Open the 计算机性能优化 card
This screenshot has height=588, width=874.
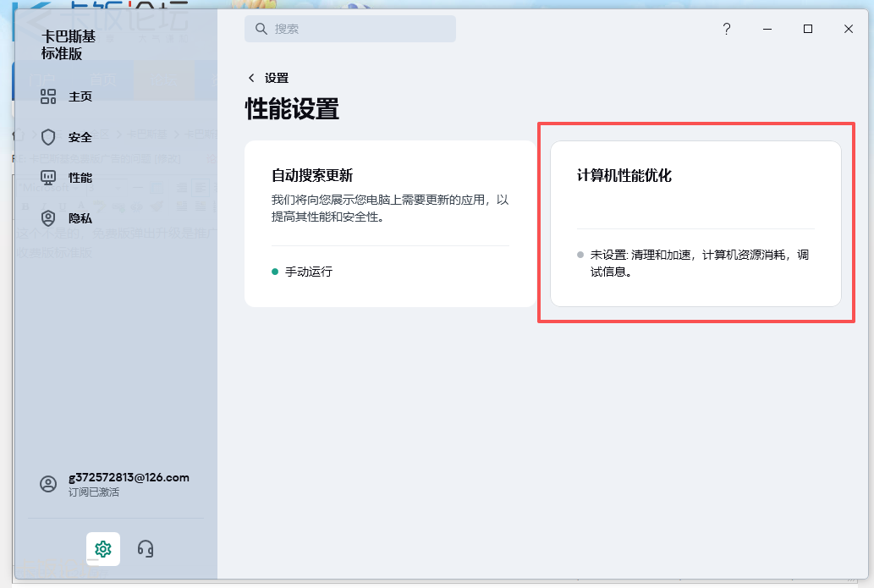695,224
